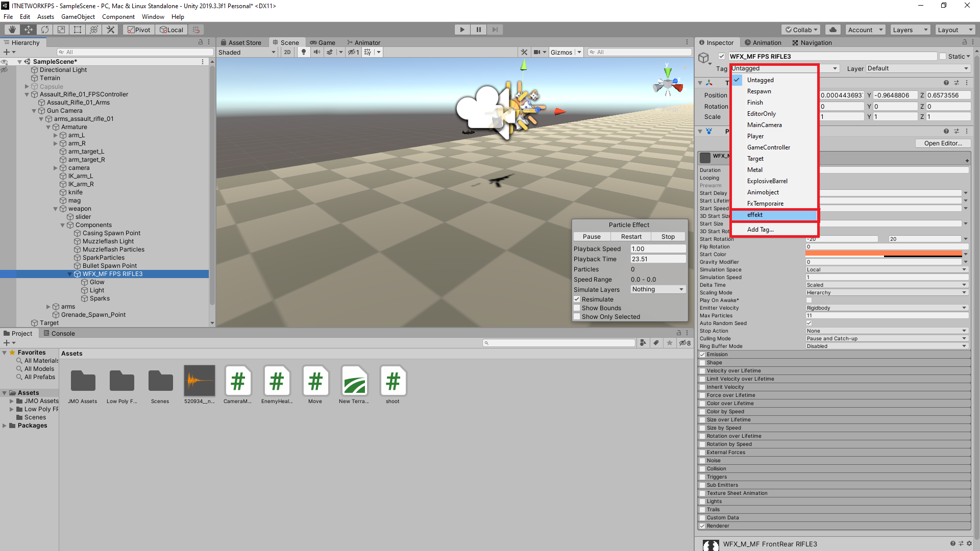Switch to the Rotate tool
980x551 pixels.
[45, 30]
